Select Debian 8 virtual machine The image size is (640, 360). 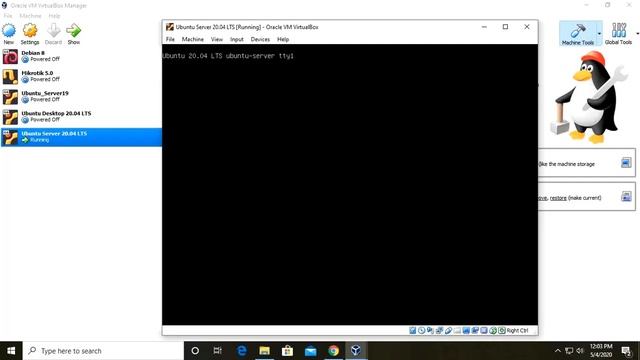click(81, 56)
